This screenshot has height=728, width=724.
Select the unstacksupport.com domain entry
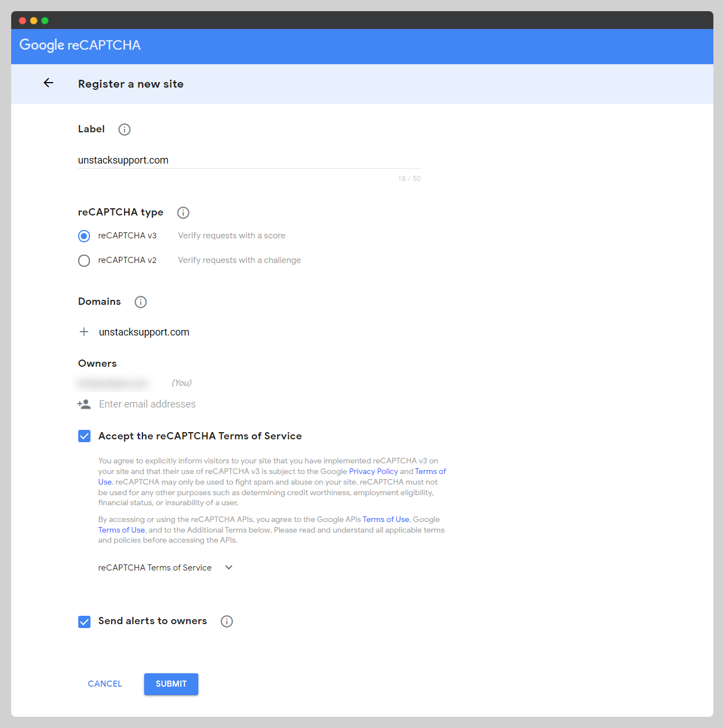coord(144,331)
